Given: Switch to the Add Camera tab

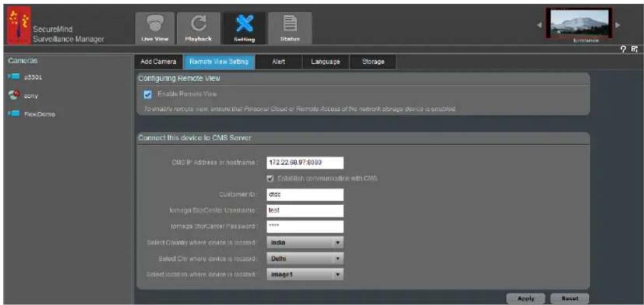Looking at the screenshot, I should pos(159,62).
